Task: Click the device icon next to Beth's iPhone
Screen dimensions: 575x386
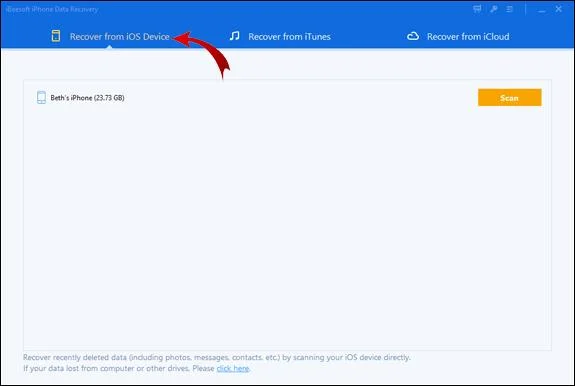Action: [41, 98]
